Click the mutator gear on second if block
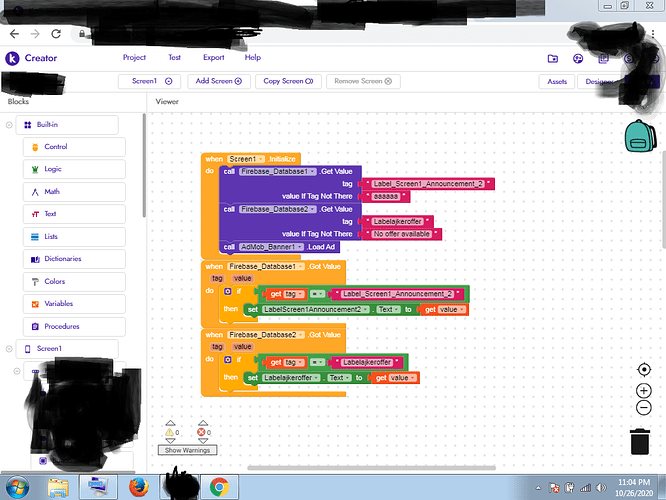Viewport: 666px width, 500px height. [228, 359]
